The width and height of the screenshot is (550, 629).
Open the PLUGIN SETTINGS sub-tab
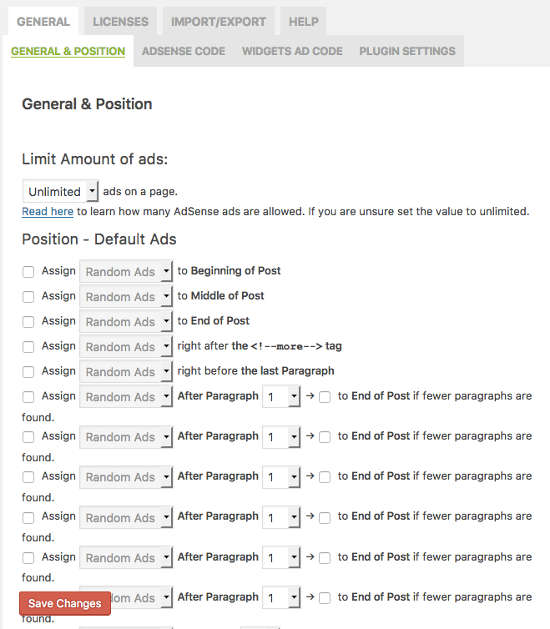pos(407,51)
